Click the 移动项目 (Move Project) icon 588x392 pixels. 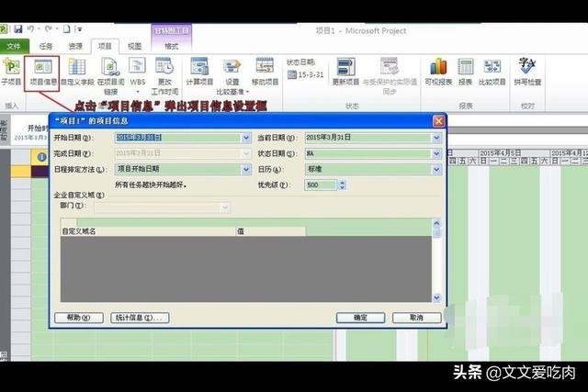click(265, 72)
